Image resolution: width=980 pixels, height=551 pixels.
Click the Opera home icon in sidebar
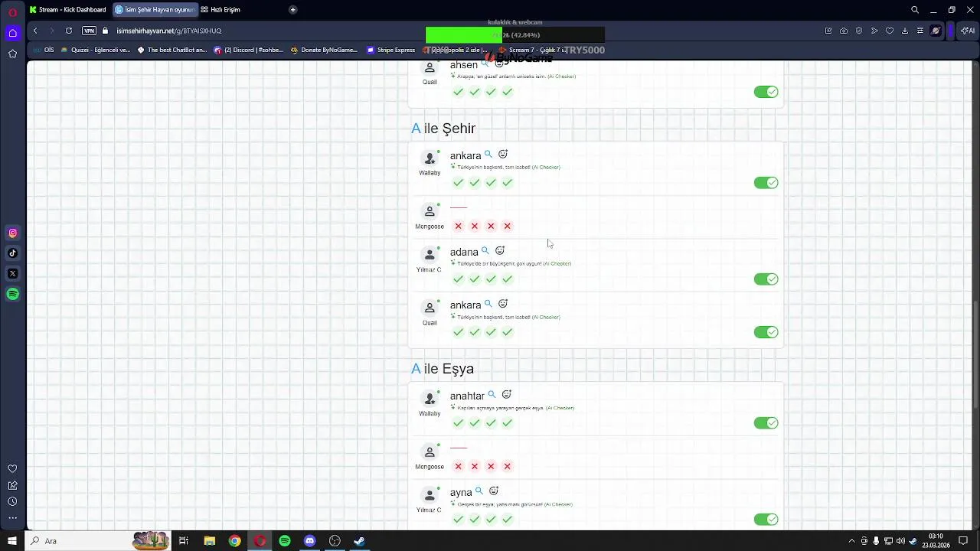click(x=12, y=33)
